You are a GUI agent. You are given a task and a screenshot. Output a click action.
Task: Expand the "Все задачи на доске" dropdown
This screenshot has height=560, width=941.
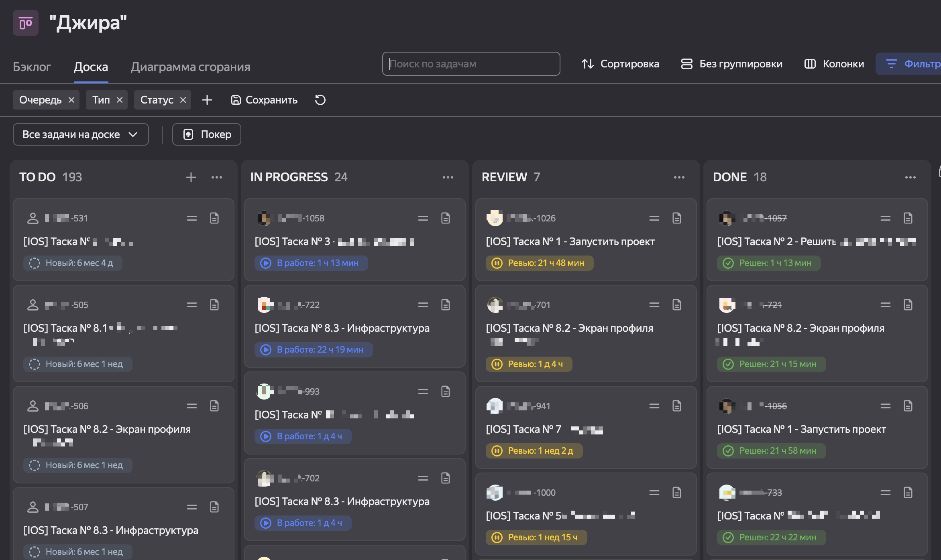click(x=81, y=134)
